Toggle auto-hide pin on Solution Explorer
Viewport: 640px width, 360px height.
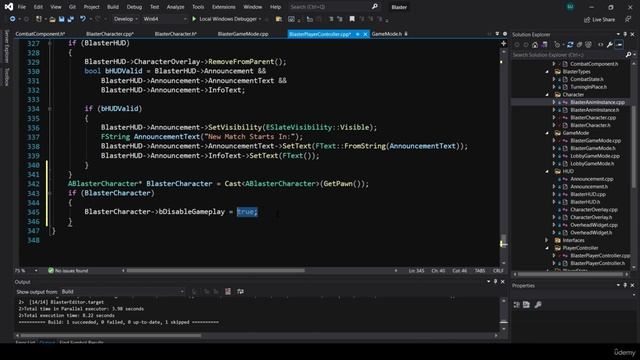[625, 35]
